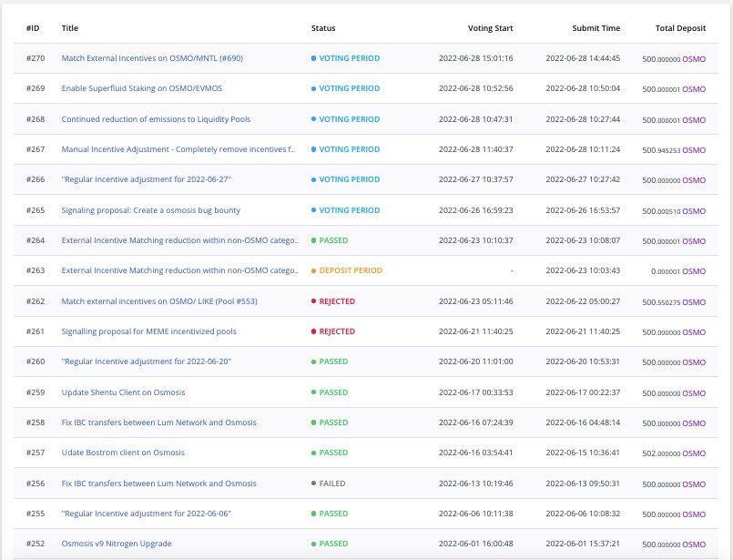Open External Incentive Matching reduction proposal #263

tap(180, 270)
